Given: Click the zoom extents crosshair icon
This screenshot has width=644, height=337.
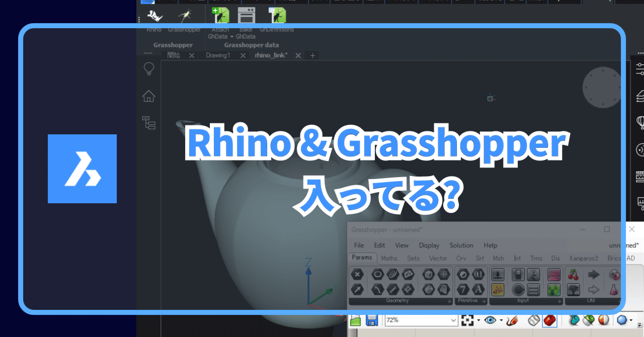Looking at the screenshot, I should [467, 320].
